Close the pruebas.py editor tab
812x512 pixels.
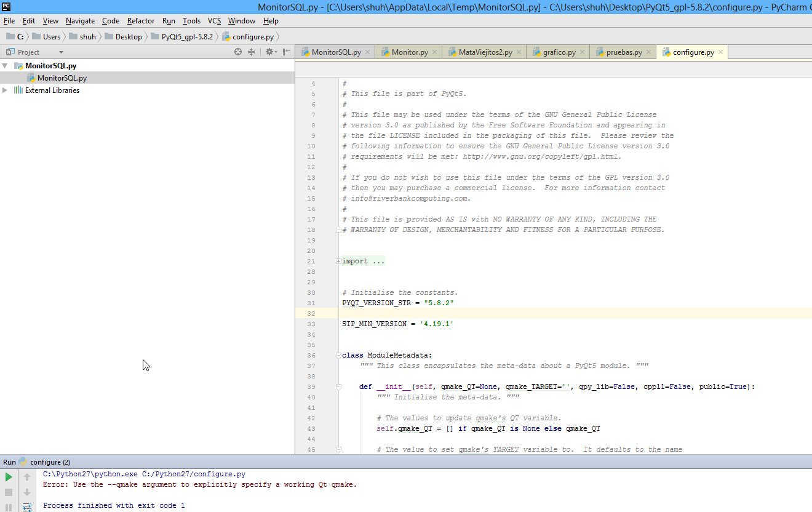point(649,52)
